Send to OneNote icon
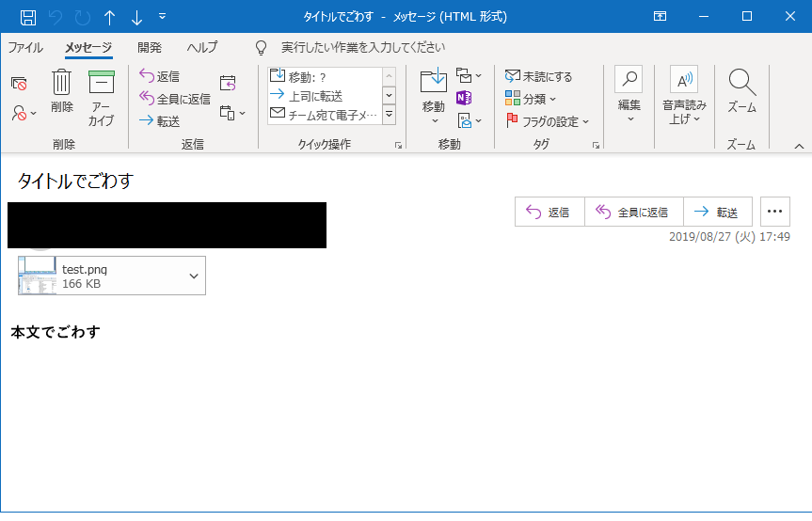The height and width of the screenshot is (521, 812). [x=464, y=98]
